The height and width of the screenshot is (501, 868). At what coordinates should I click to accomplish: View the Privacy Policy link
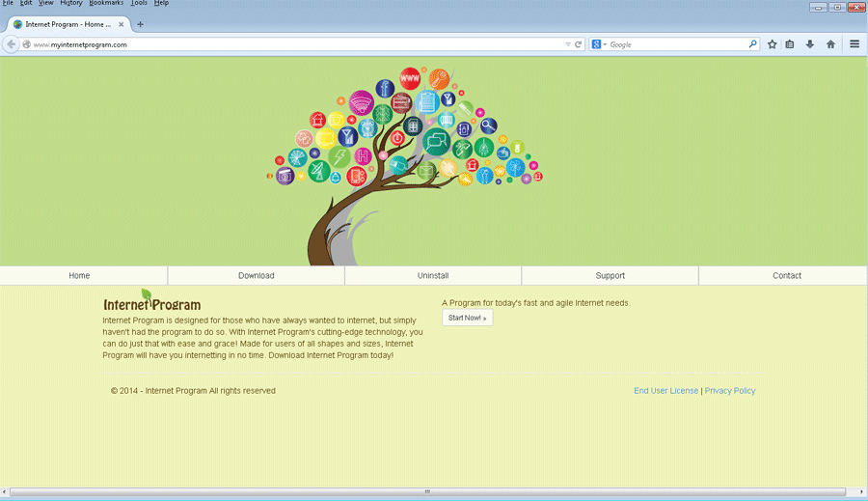click(730, 391)
